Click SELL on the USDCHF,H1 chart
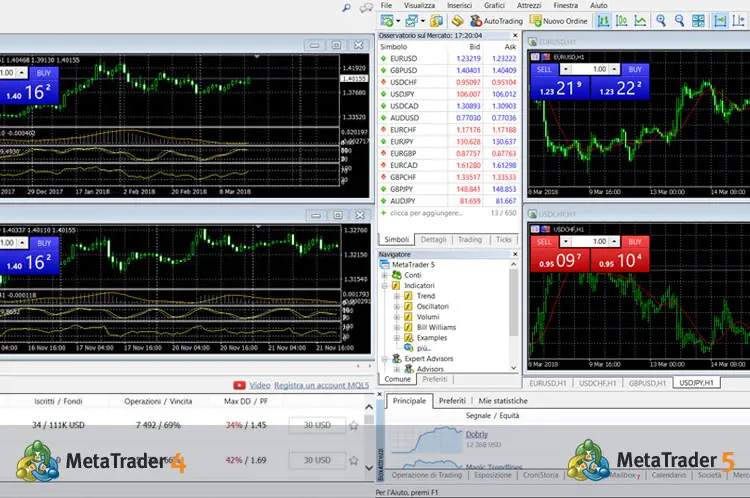750x498 pixels. click(x=544, y=242)
